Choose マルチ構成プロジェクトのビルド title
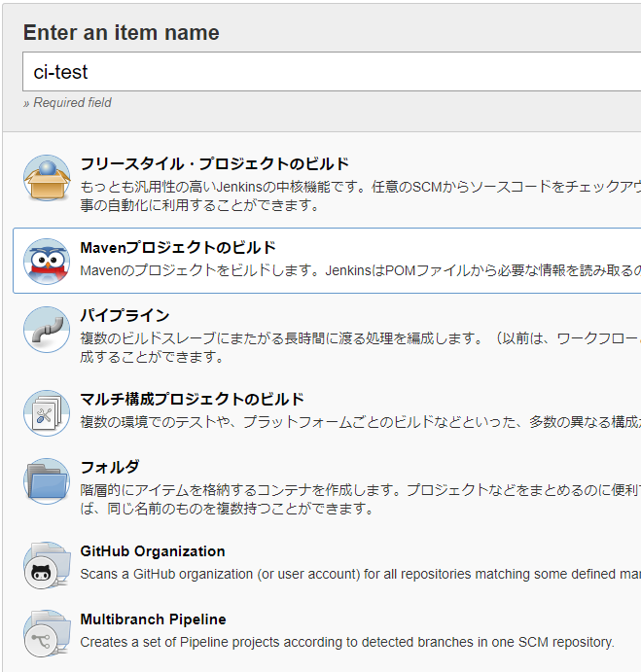The height and width of the screenshot is (672, 641). 192,399
